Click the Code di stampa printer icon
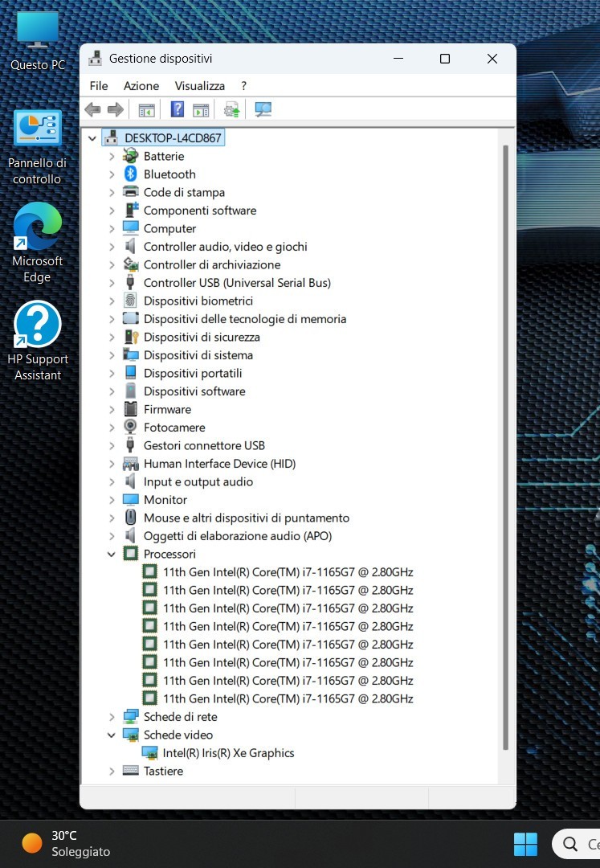Image resolution: width=600 pixels, height=868 pixels. click(x=130, y=192)
